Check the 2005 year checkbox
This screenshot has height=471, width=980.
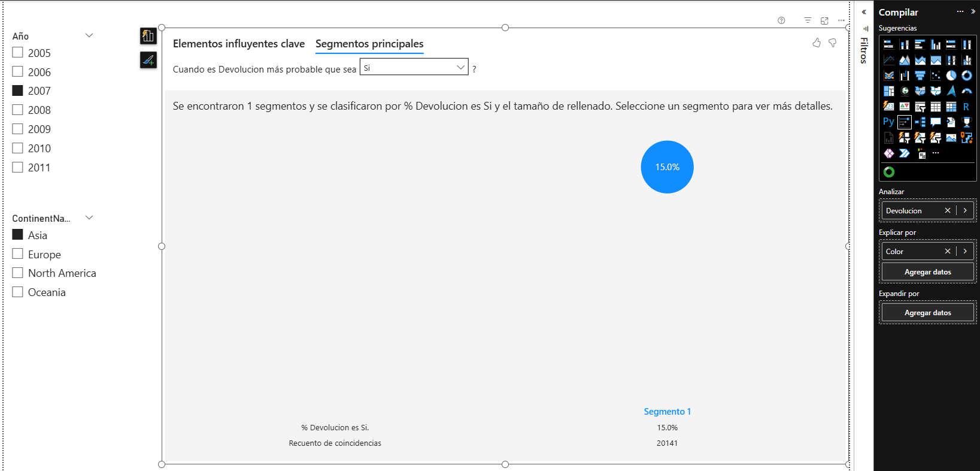18,53
